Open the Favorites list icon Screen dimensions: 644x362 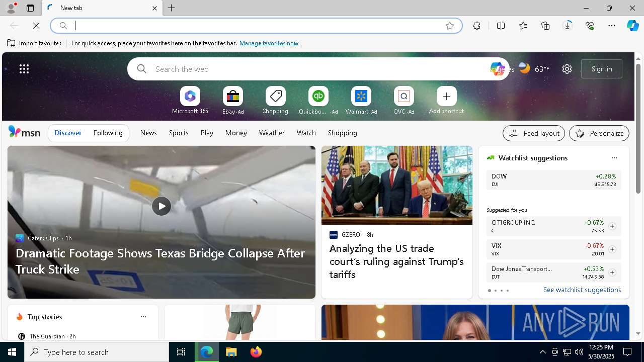click(x=523, y=26)
